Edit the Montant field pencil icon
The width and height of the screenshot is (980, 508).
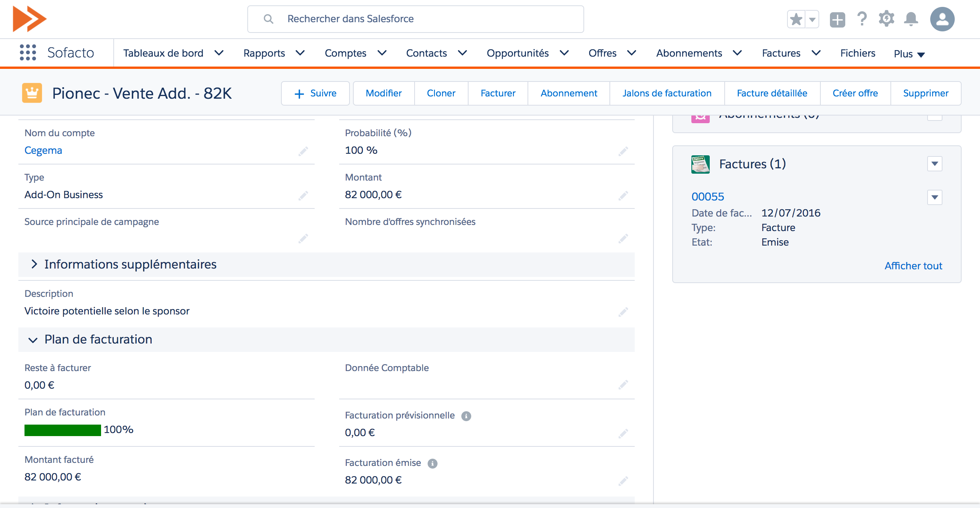tap(623, 196)
